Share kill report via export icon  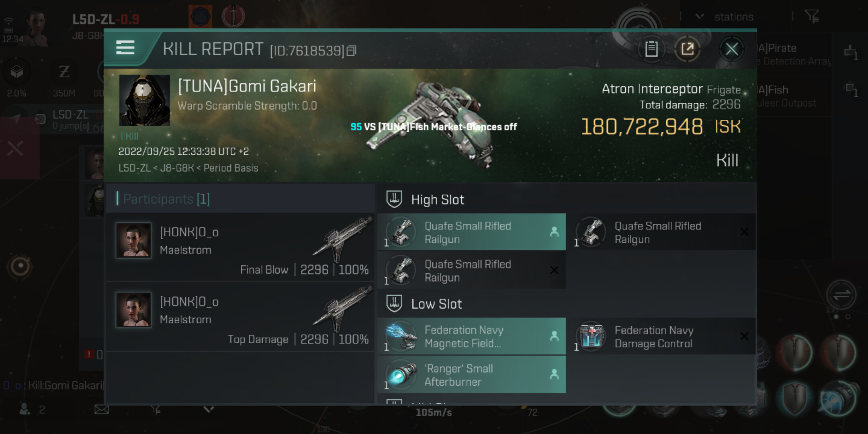[x=687, y=49]
